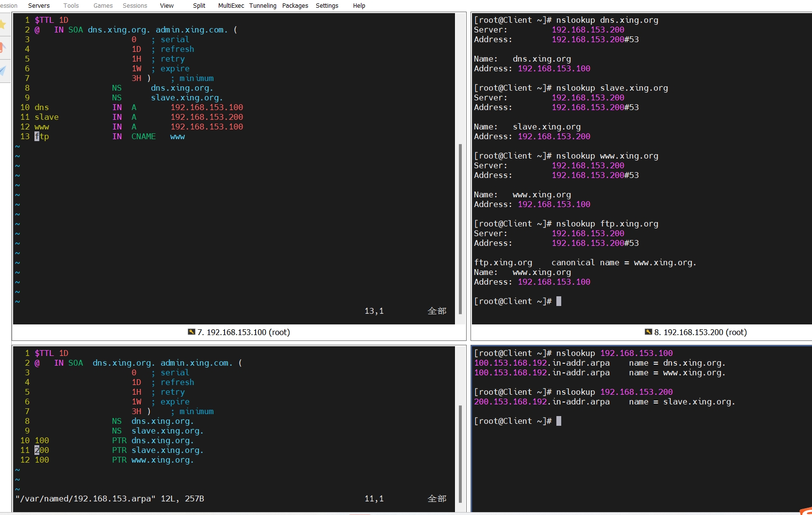812x515 pixels.
Task: Open the Help menu
Action: 359,5
